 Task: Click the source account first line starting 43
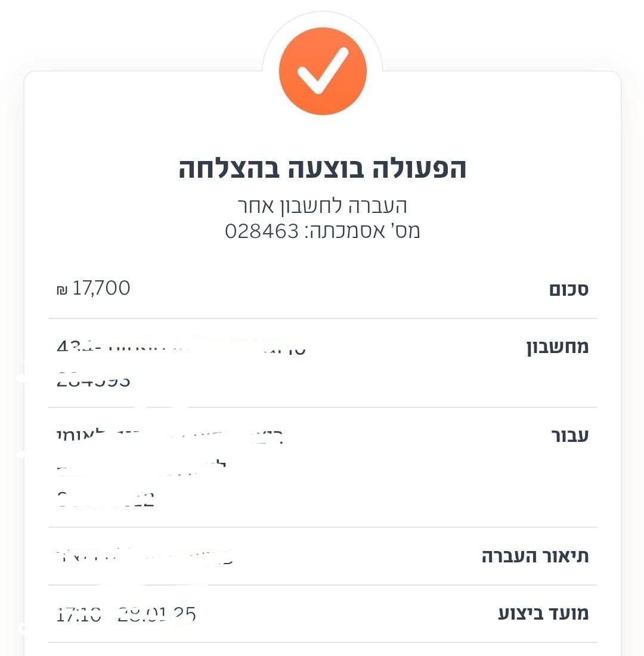pos(181,347)
